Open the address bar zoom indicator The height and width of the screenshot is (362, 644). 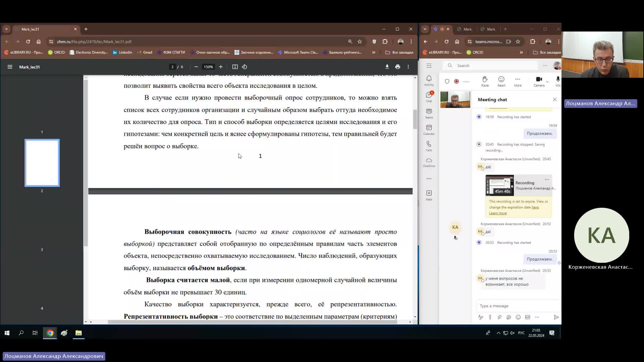pyautogui.click(x=350, y=42)
